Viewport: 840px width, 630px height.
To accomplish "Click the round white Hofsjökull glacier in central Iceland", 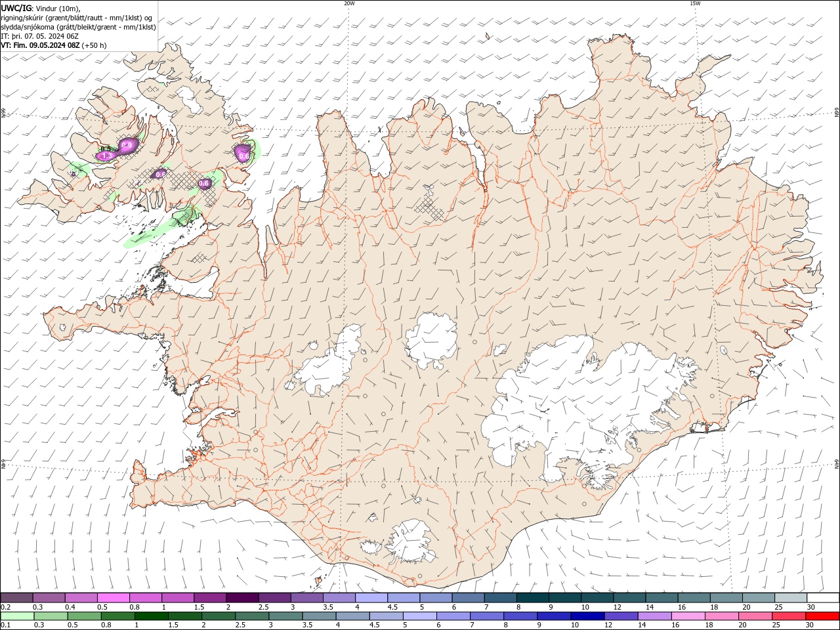I will (431, 340).
